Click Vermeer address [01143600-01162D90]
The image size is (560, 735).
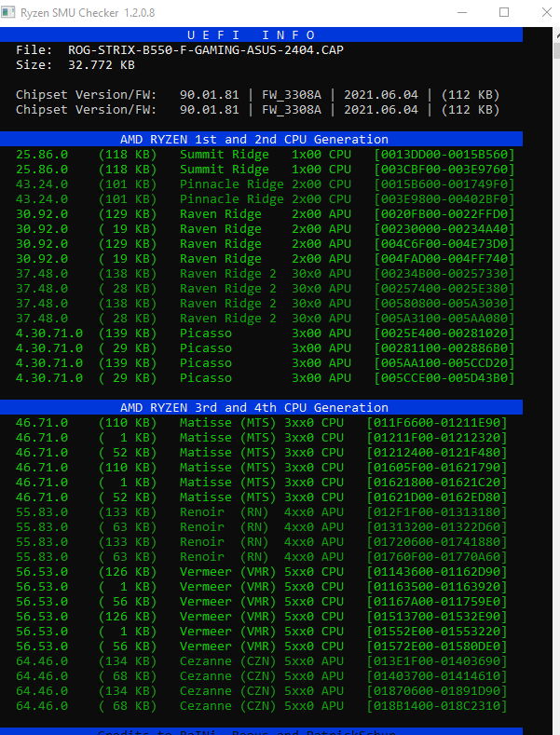[437, 571]
